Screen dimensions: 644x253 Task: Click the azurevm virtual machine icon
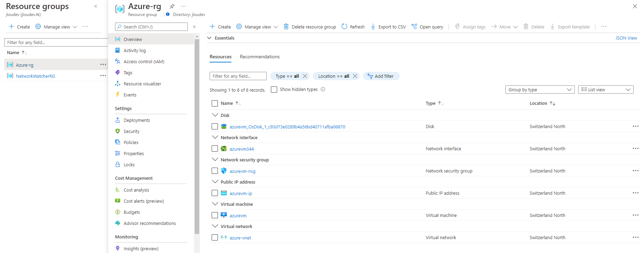click(x=224, y=215)
